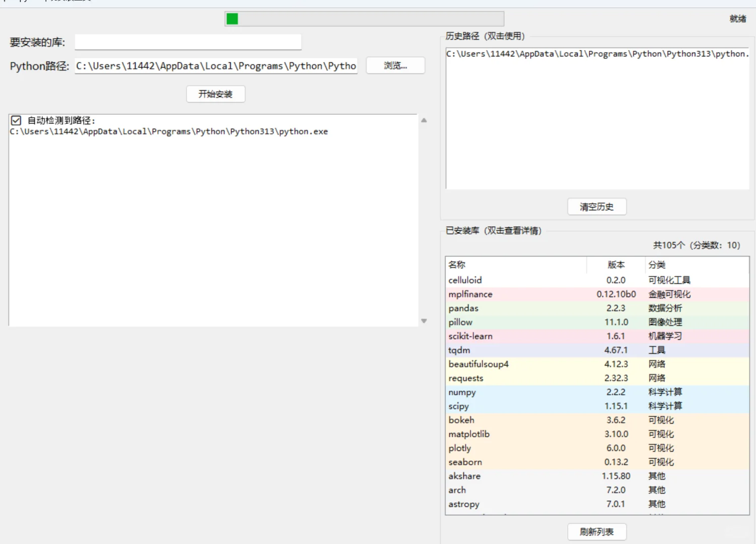The width and height of the screenshot is (756, 544).
Task: Click 其他 category in arch row
Action: tap(657, 490)
